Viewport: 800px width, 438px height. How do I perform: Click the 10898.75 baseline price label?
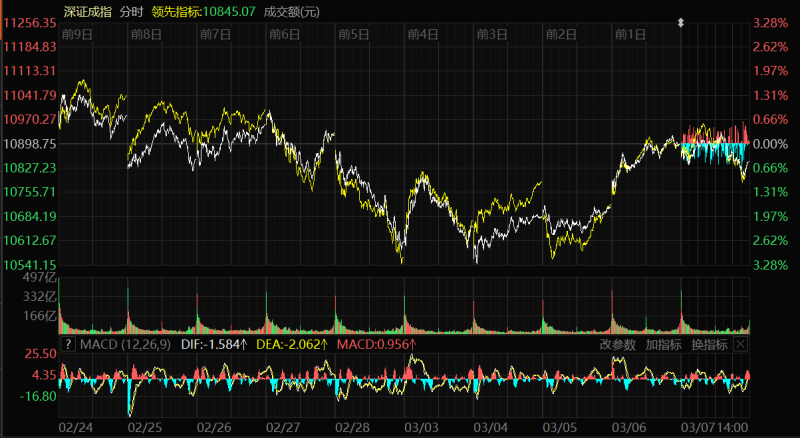pos(30,144)
